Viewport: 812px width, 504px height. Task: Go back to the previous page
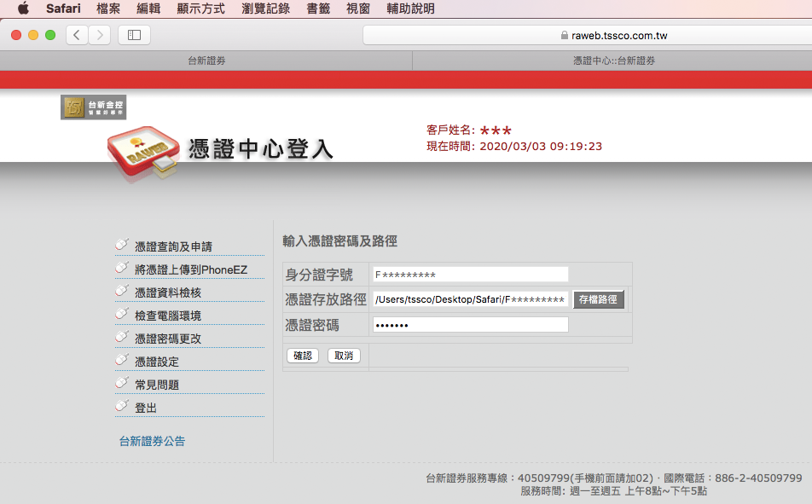pos(77,35)
